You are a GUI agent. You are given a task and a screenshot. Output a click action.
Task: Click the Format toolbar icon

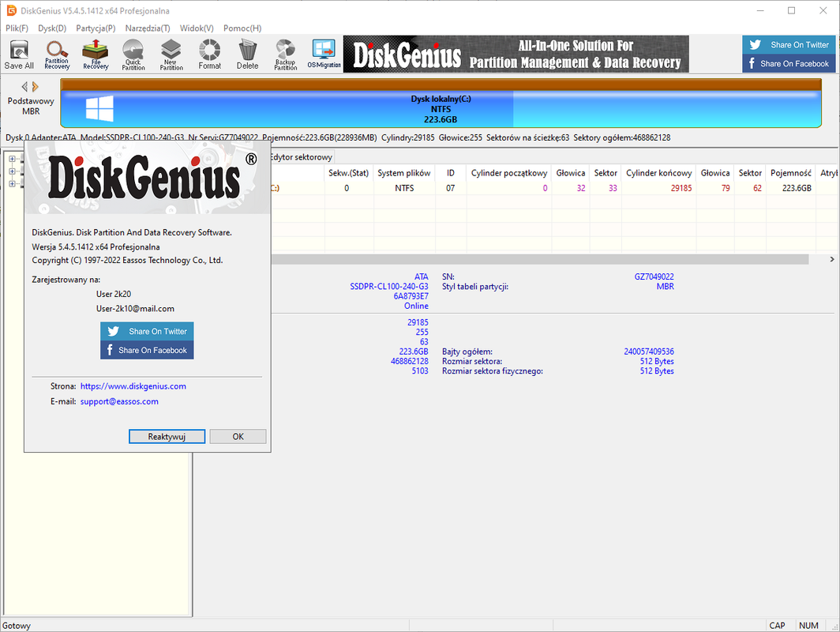pos(209,55)
